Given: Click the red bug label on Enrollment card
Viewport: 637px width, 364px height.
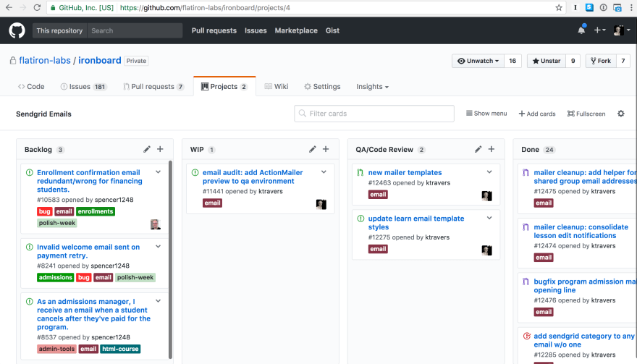Looking at the screenshot, I should point(44,211).
